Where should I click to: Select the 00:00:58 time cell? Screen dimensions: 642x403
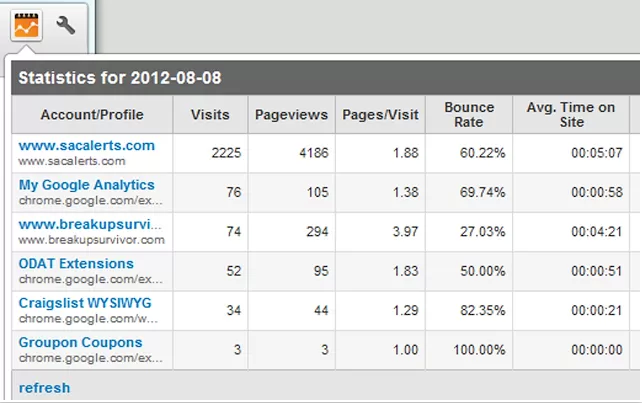(x=597, y=192)
